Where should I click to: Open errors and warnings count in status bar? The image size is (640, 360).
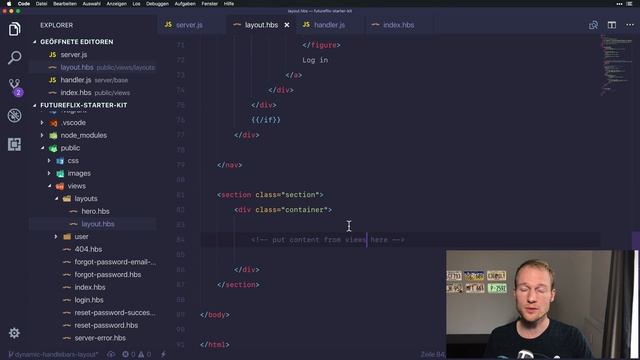pyautogui.click(x=137, y=354)
